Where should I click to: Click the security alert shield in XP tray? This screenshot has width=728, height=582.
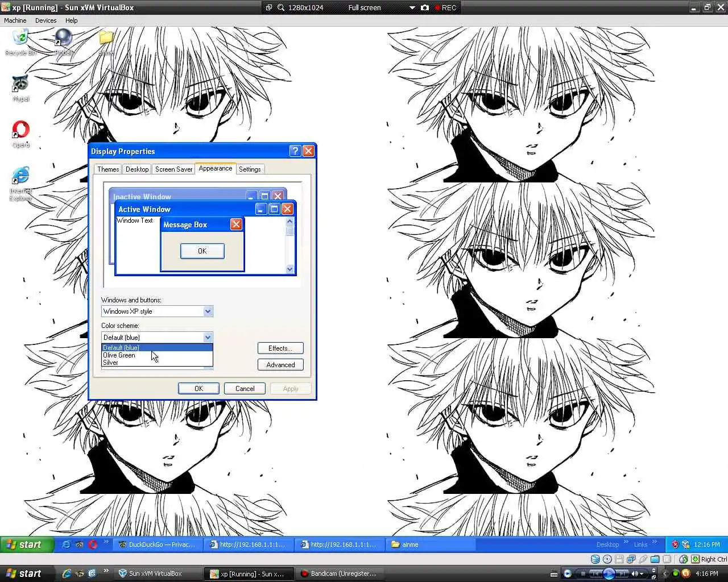point(675,544)
